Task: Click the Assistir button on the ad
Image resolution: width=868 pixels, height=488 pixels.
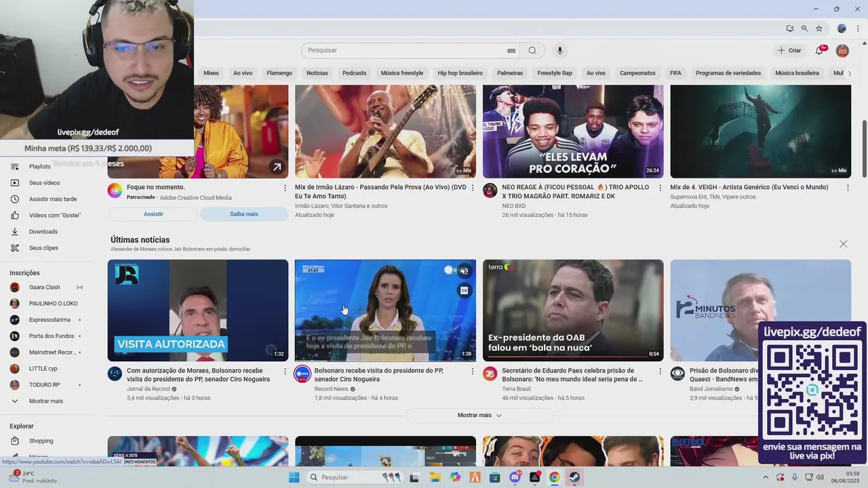Action: (x=153, y=213)
